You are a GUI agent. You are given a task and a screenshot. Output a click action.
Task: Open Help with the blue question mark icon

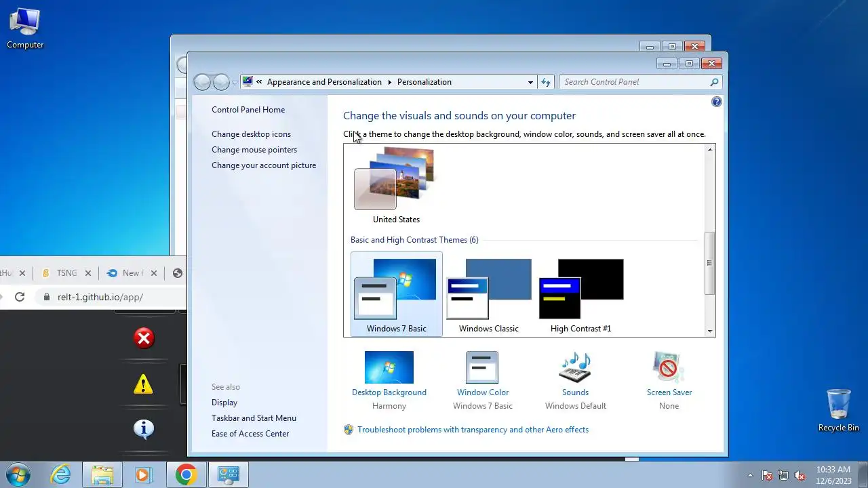pos(717,102)
